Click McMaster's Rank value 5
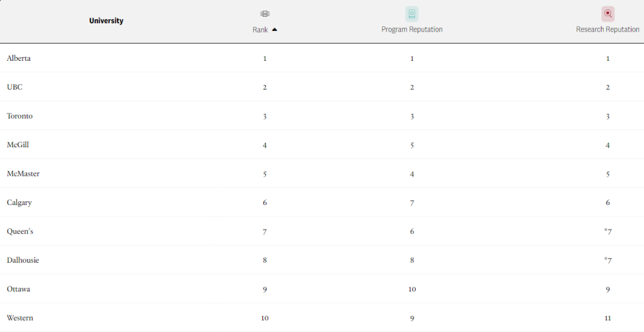Image resolution: width=644 pixels, height=332 pixels. tap(265, 174)
